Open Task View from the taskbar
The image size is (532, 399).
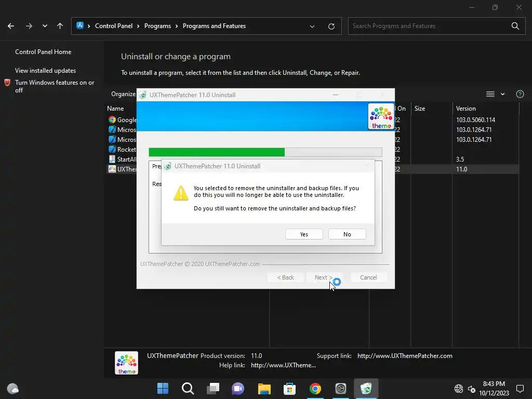point(213,388)
